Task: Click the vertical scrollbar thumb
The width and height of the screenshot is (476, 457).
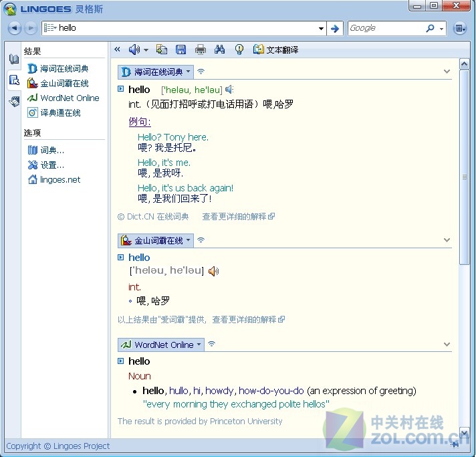Action: point(464,167)
